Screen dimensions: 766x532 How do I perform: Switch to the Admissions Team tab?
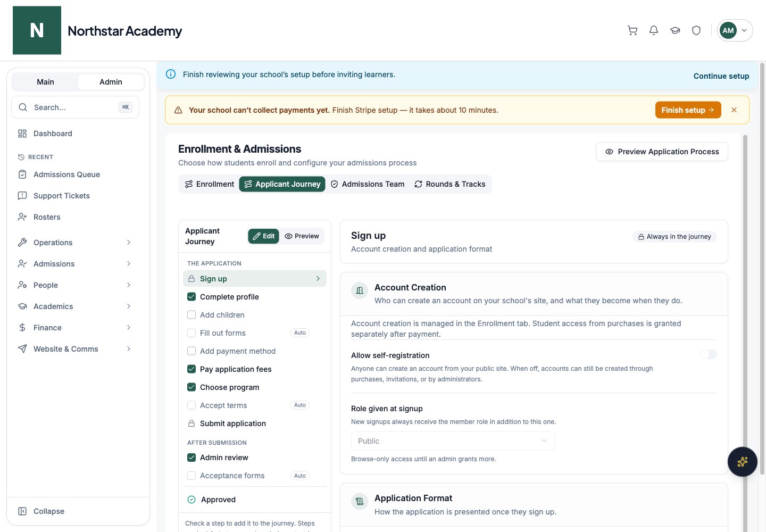(368, 184)
